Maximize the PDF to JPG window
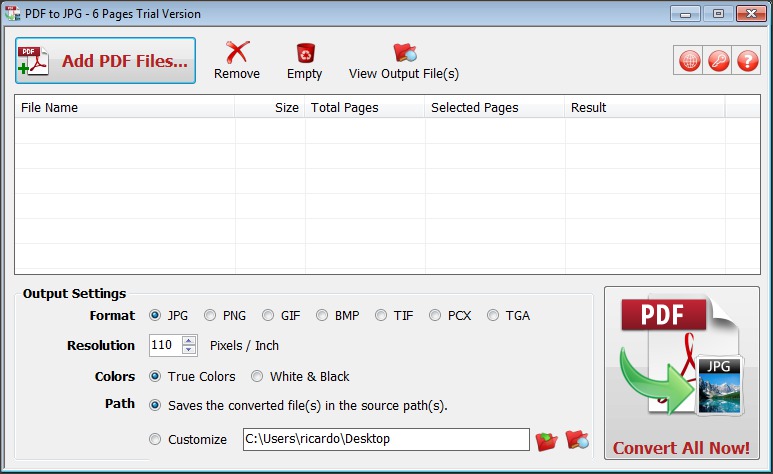The width and height of the screenshot is (773, 474). pyautogui.click(x=718, y=14)
